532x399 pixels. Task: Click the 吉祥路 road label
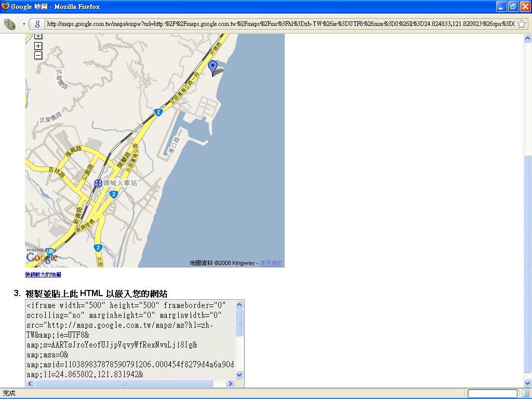pos(57,172)
